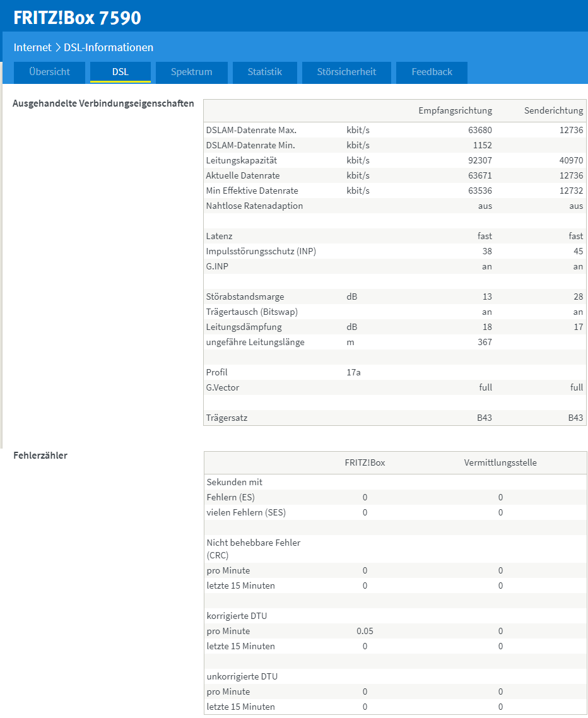Open the Übersicht tab
Screen dimensions: 588x718
(x=49, y=73)
